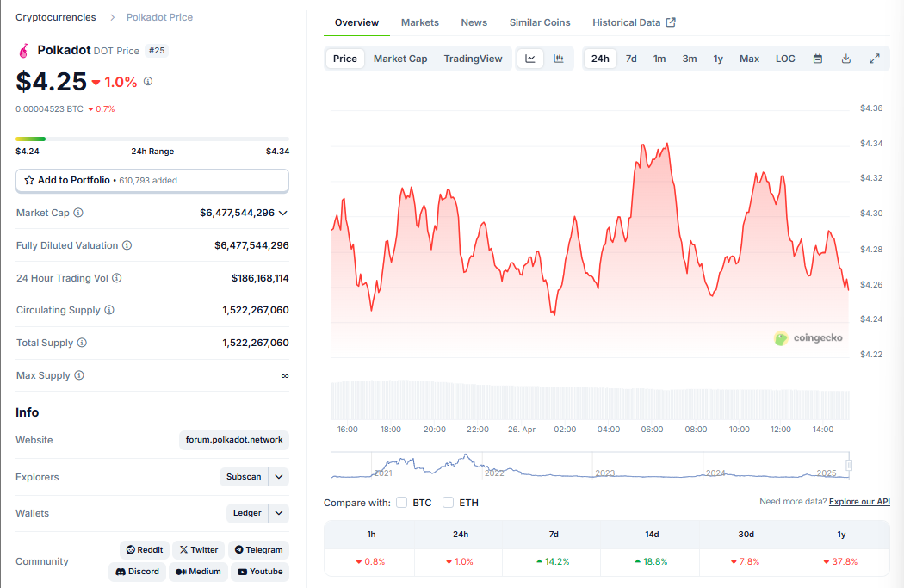This screenshot has width=904, height=588.
Task: Click the #25 rank badge
Action: [x=157, y=51]
